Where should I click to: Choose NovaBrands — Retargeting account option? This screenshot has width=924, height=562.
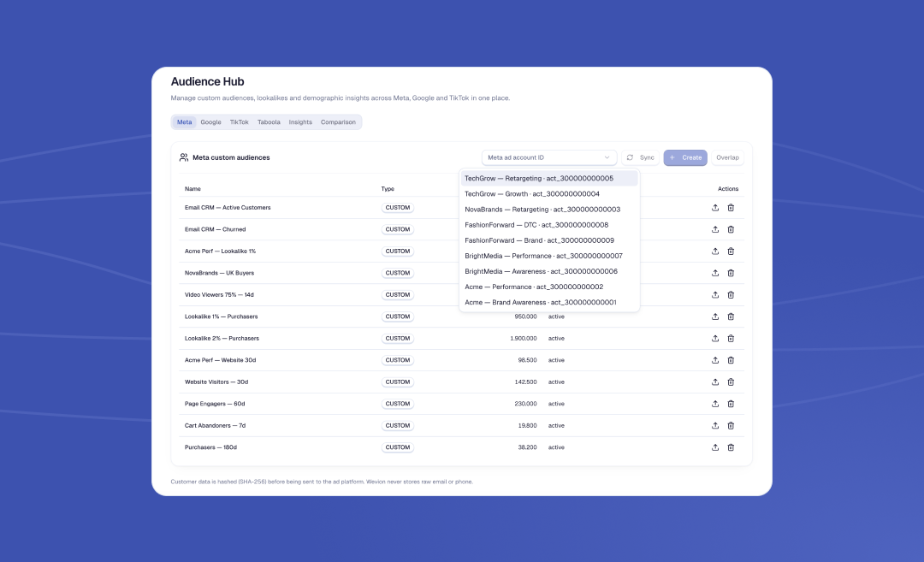[x=549, y=209]
